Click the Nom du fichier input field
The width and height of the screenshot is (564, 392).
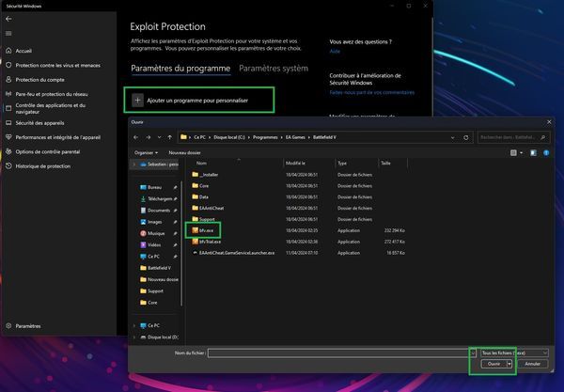click(337, 352)
